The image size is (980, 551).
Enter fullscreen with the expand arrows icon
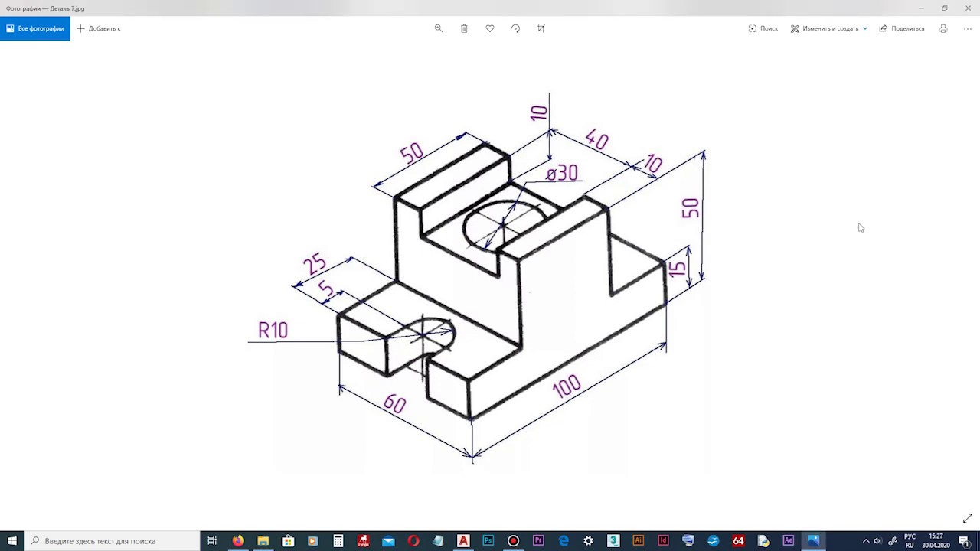tap(968, 518)
